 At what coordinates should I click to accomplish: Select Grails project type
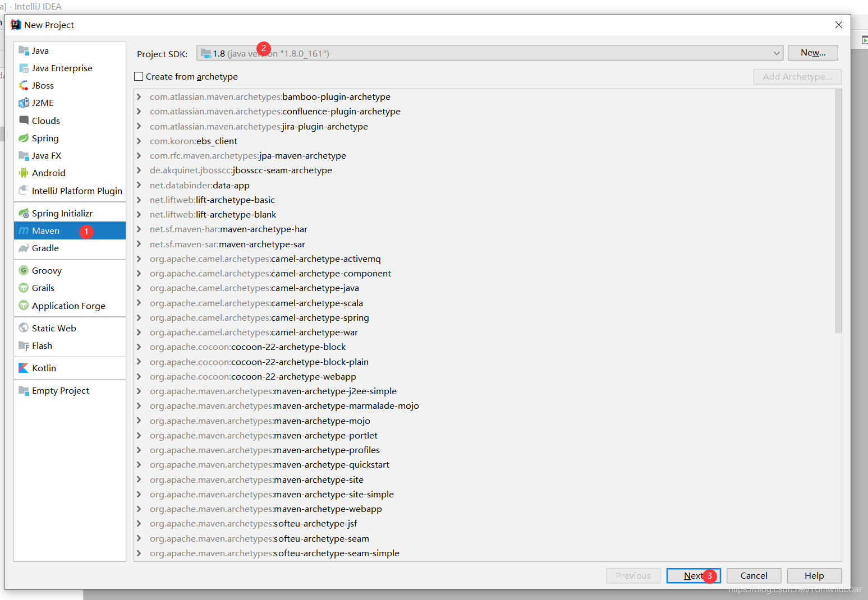(x=70, y=288)
